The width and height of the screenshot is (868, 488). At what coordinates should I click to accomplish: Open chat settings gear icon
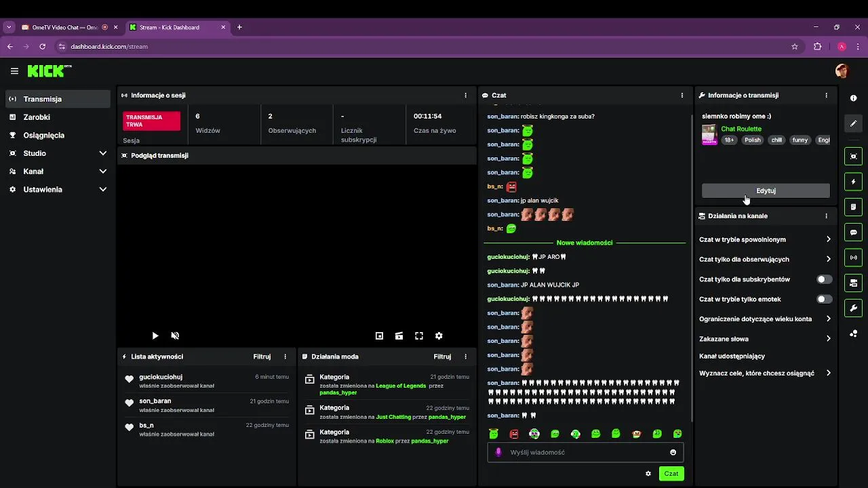coord(648,474)
